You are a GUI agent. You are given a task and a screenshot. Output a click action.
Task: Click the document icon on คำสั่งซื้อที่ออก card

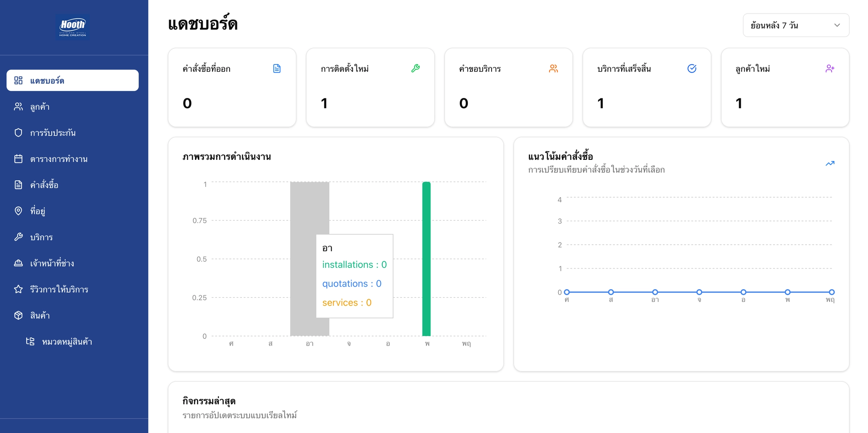tap(277, 69)
